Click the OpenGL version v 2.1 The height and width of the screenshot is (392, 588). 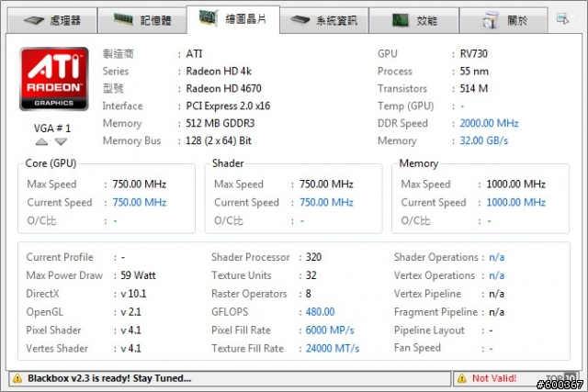click(130, 312)
